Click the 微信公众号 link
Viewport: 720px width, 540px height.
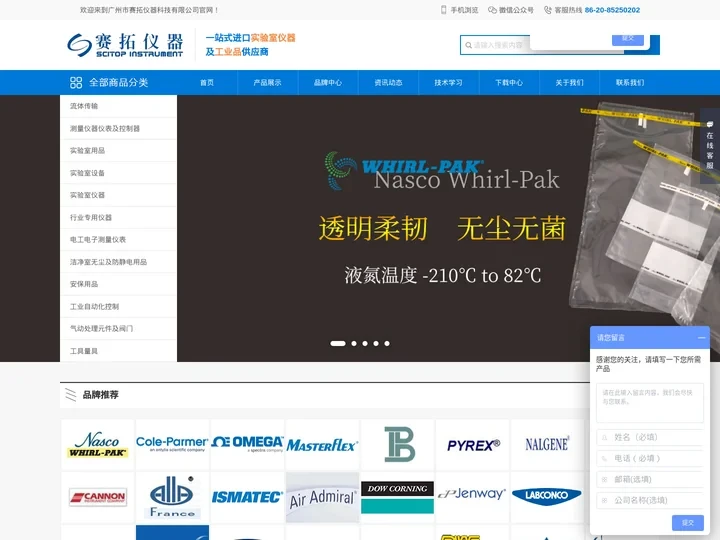[x=516, y=10]
